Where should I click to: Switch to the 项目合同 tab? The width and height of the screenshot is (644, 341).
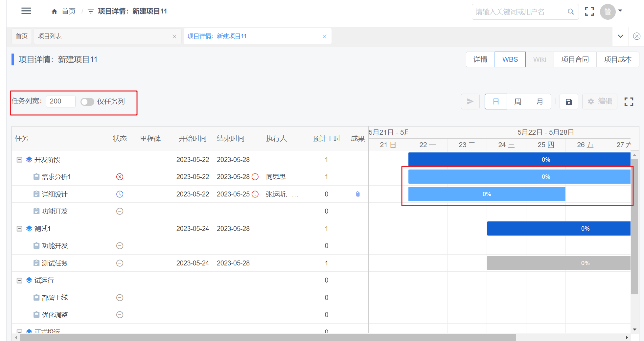click(575, 59)
